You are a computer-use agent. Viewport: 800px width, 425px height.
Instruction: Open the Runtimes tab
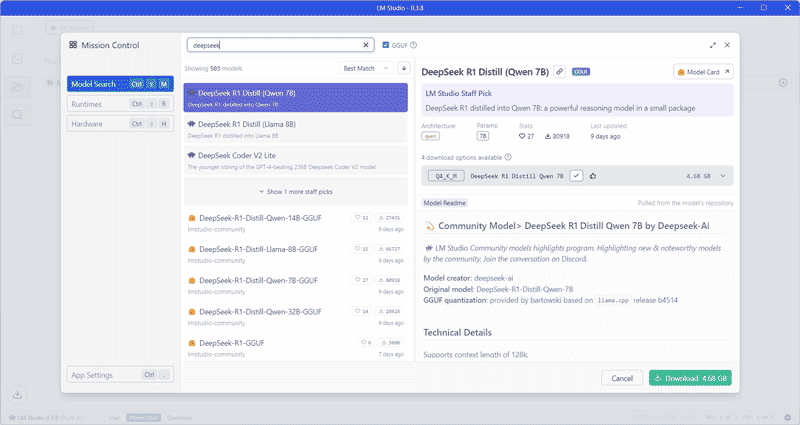point(120,104)
